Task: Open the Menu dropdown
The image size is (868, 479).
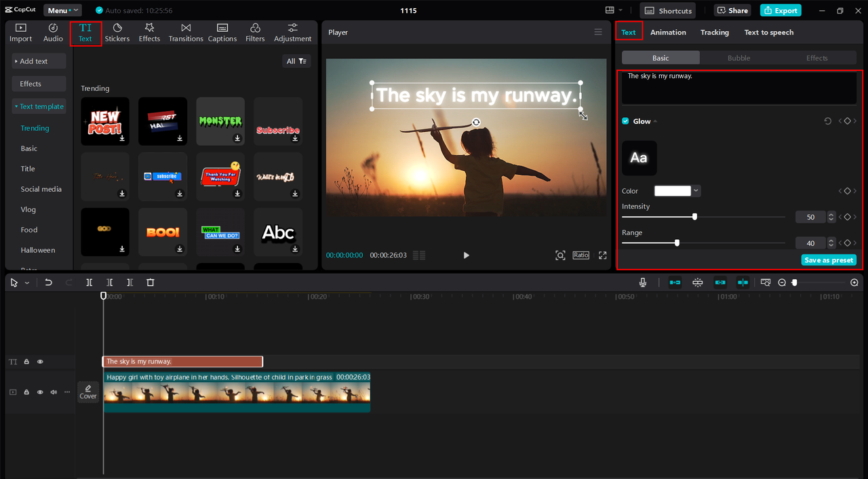Action: pos(62,10)
